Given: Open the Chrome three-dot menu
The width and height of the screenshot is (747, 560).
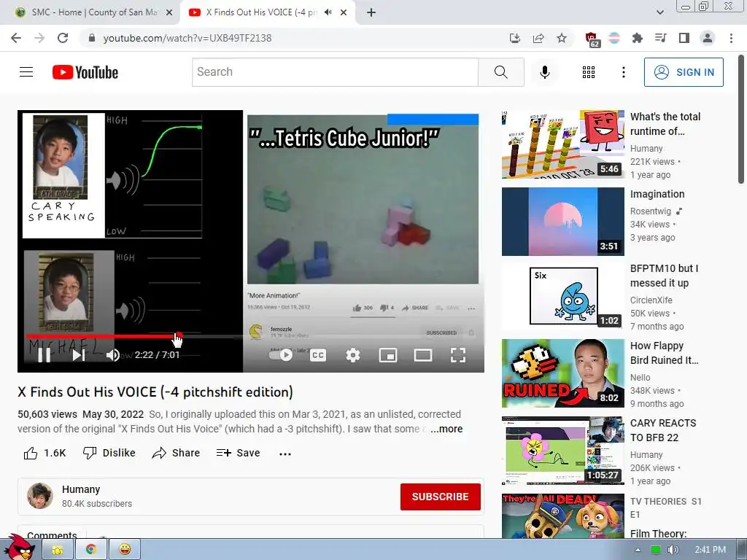Looking at the screenshot, I should coord(731,38).
